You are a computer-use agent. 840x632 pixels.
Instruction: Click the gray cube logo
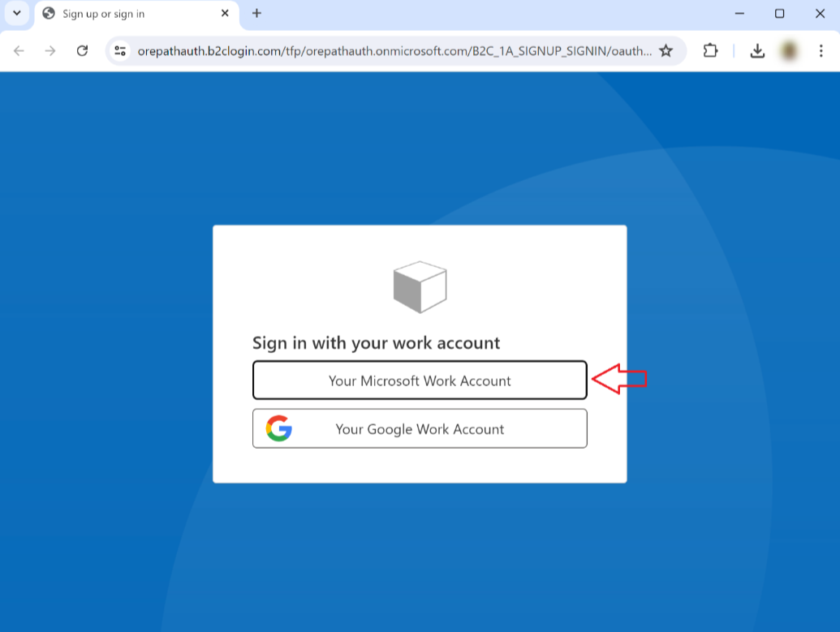pos(420,287)
